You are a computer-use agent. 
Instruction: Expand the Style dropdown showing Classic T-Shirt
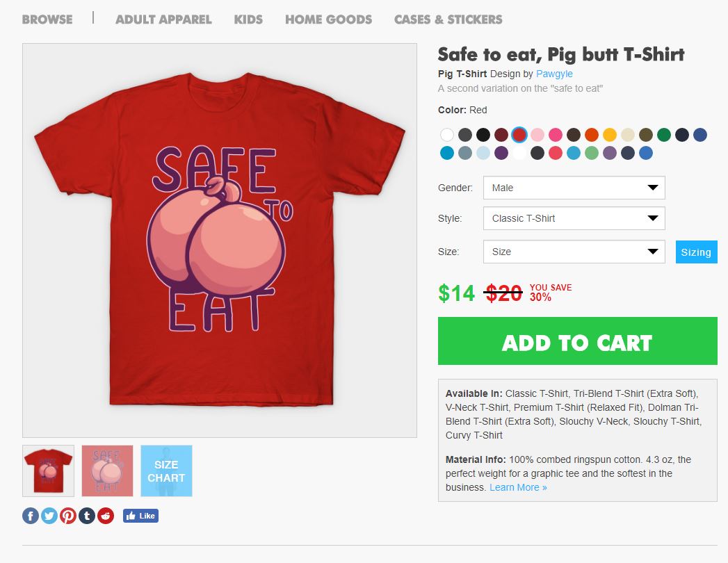(x=574, y=218)
